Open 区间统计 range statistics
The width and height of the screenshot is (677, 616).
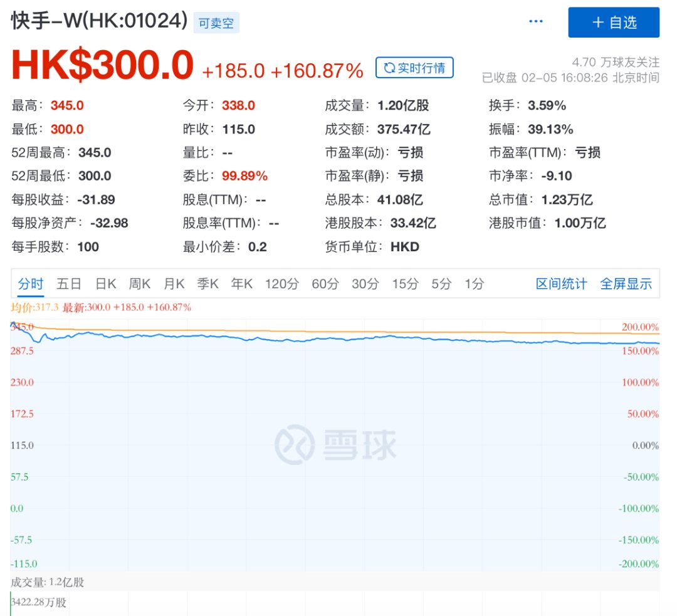(x=561, y=284)
